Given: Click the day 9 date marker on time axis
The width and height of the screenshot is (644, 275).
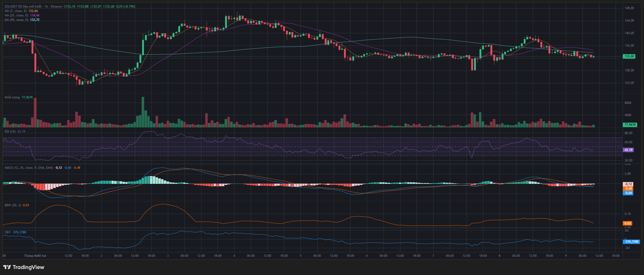Looking at the screenshot, I should [x=566, y=255].
